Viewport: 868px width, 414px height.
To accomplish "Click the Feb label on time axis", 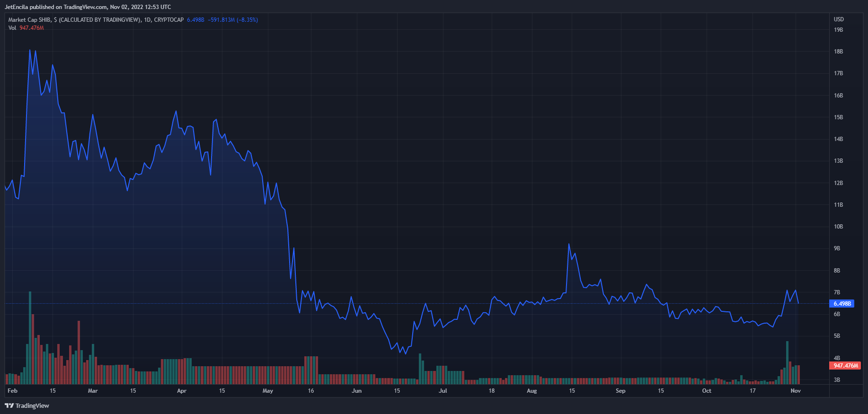I will coord(13,391).
